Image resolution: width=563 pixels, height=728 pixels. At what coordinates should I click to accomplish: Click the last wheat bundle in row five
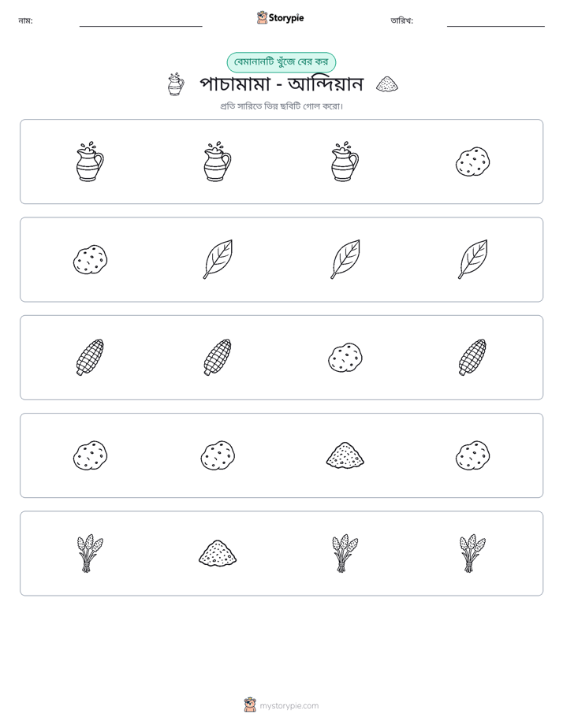coord(472,553)
